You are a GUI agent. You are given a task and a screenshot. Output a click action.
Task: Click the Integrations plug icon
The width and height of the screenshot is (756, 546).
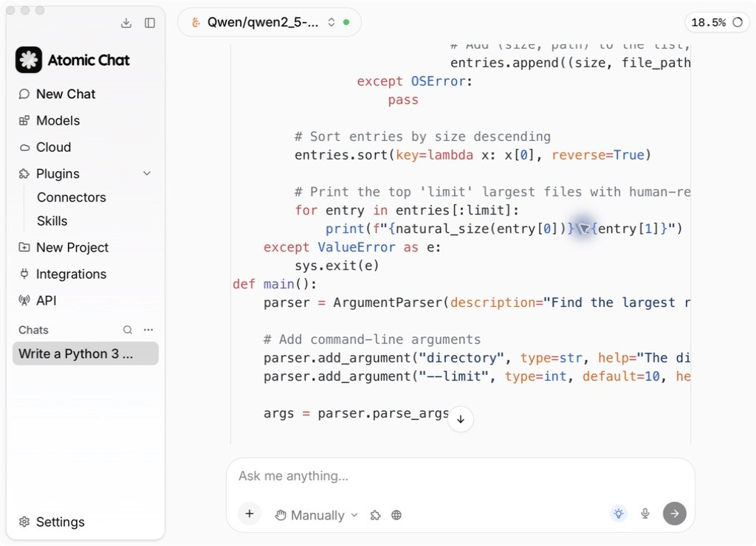tap(24, 274)
